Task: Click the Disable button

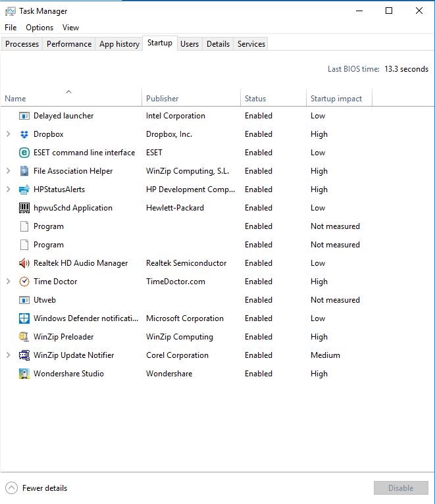Action: 401,488
